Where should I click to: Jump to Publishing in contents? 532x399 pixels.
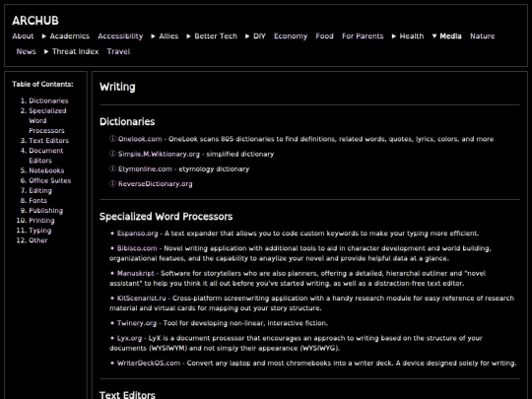click(x=45, y=211)
